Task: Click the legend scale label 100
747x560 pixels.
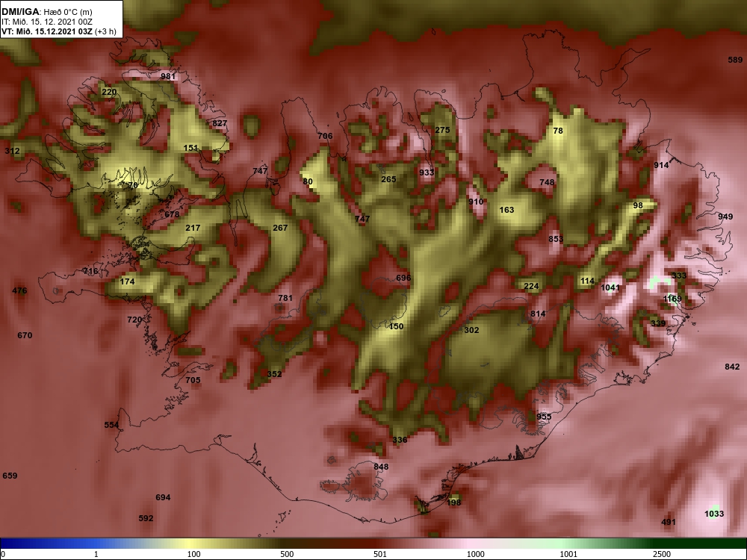Action: 194,554
